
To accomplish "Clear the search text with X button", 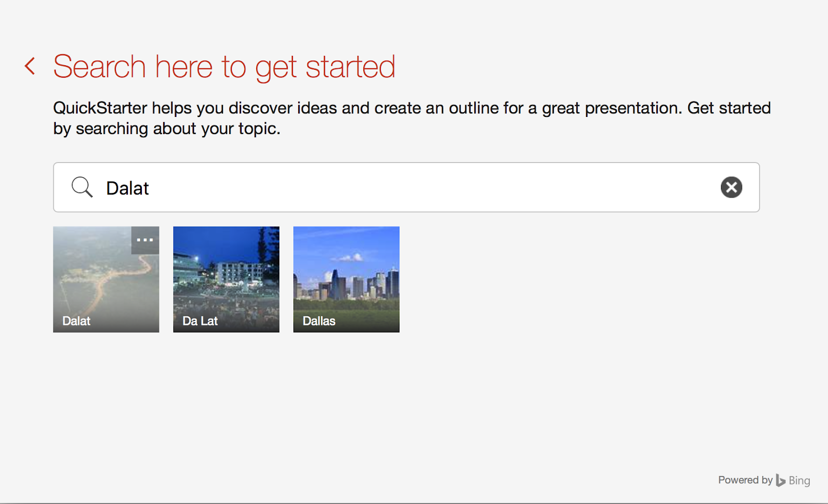I will point(731,187).
